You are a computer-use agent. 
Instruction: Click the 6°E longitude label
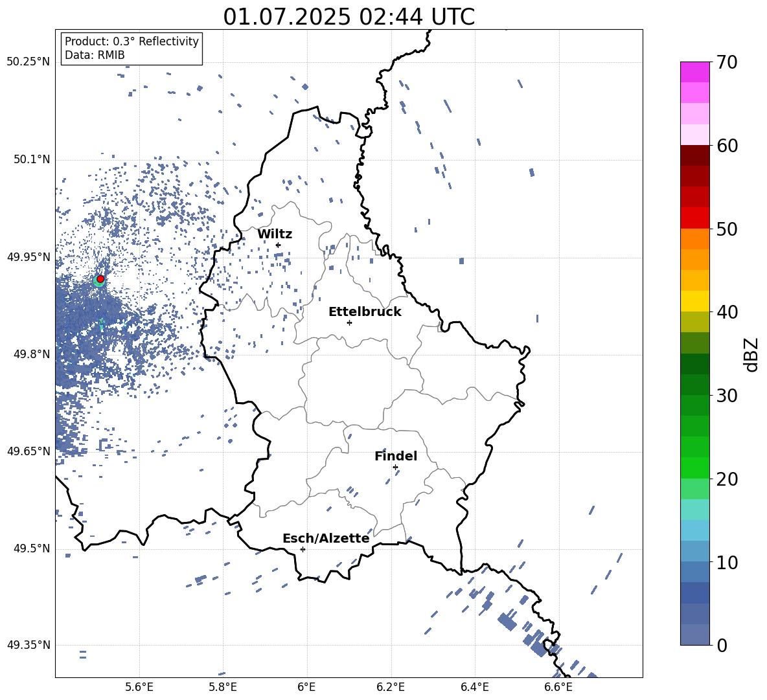click(x=307, y=687)
